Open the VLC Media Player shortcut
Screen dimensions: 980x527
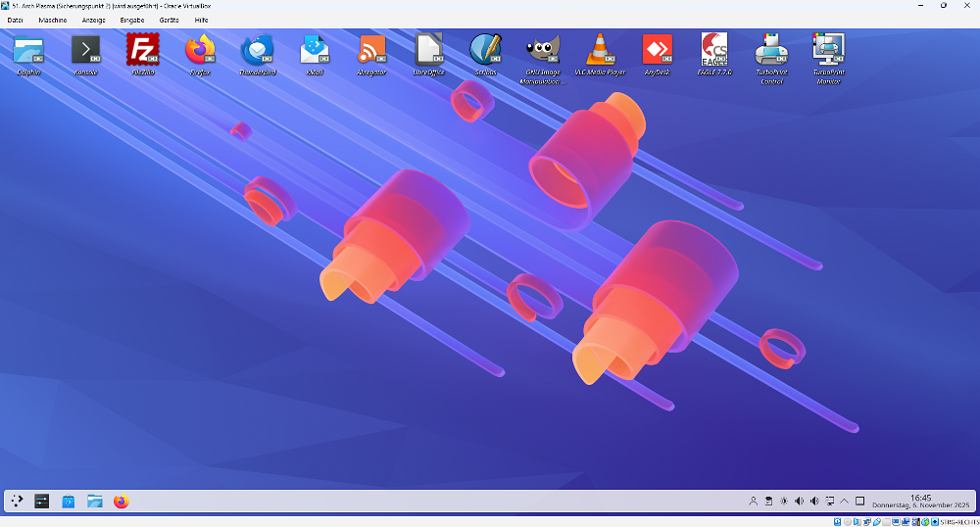tap(600, 49)
